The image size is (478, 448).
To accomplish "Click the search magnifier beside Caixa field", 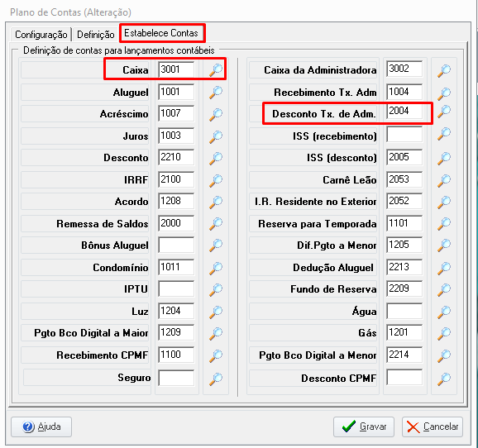I will click(216, 70).
